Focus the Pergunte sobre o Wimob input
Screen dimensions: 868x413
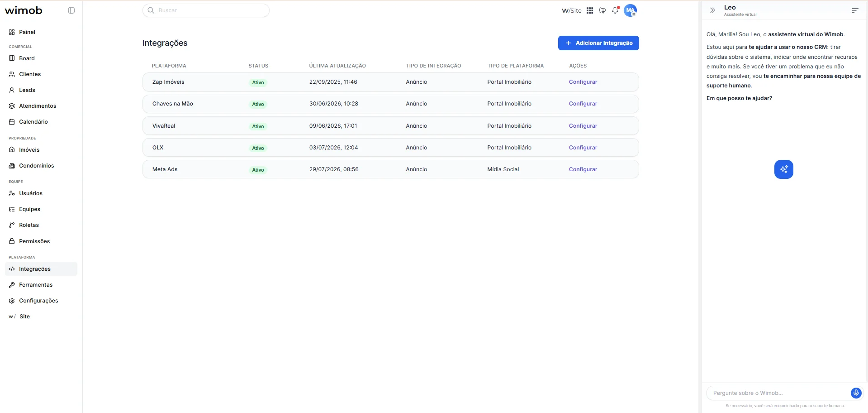779,393
